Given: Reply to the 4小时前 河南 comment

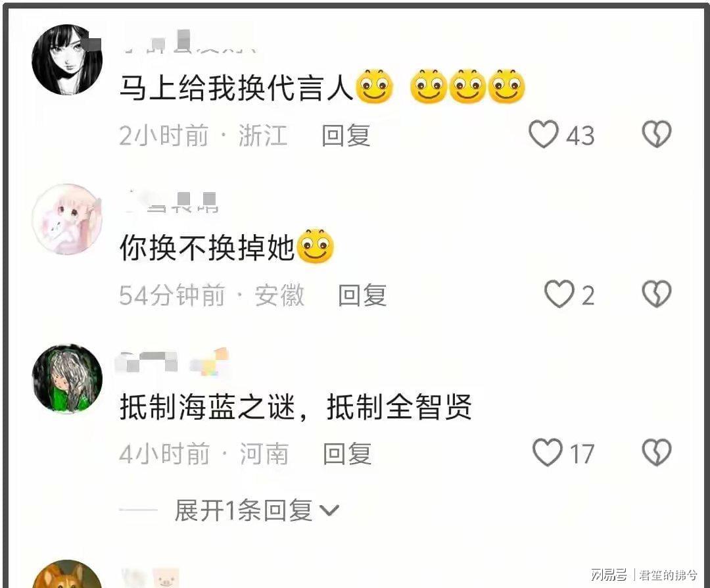Looking at the screenshot, I should (348, 454).
